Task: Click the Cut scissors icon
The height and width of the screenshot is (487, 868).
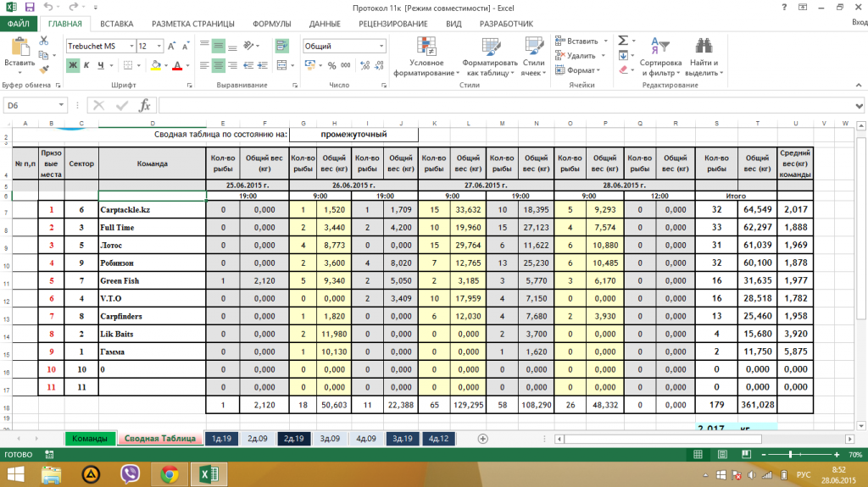Action: tap(46, 42)
